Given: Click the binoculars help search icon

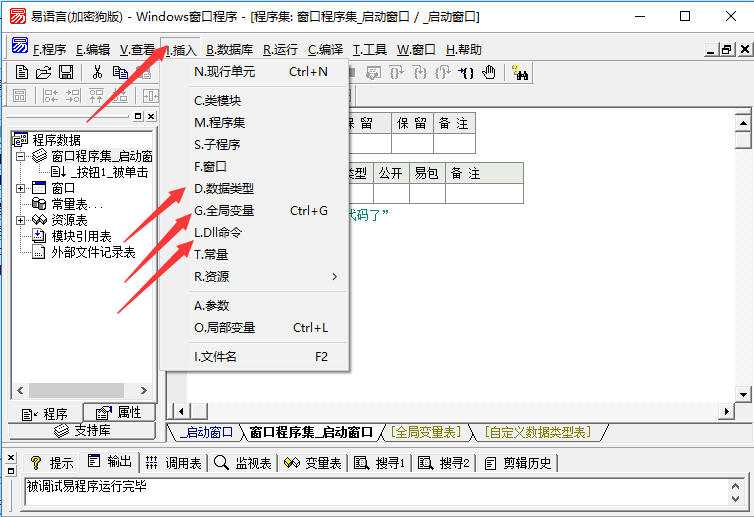Looking at the screenshot, I should click(x=520, y=73).
